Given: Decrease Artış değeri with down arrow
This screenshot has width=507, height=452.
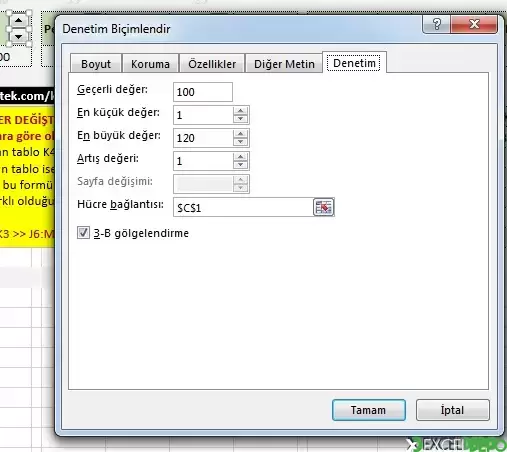Looking at the screenshot, I should (240, 165).
